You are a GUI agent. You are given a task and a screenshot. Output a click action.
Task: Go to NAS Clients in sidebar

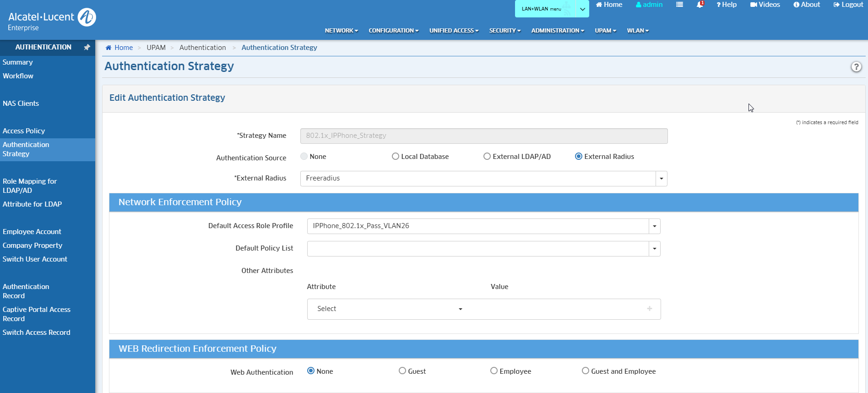(x=21, y=104)
